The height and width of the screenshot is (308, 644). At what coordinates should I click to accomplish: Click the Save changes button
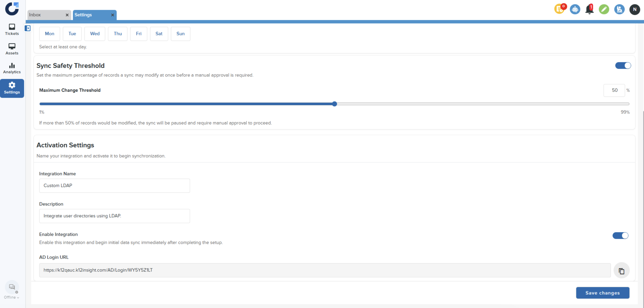(602, 293)
